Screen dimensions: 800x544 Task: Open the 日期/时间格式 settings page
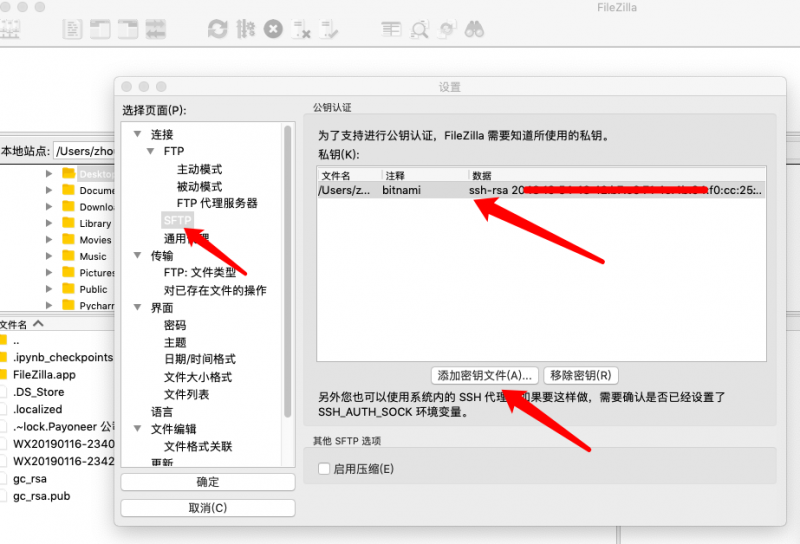click(x=200, y=359)
